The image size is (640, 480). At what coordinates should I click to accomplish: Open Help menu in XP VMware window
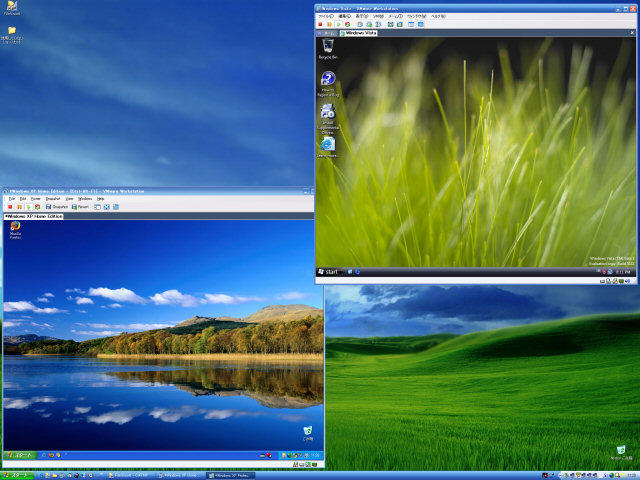pos(100,199)
